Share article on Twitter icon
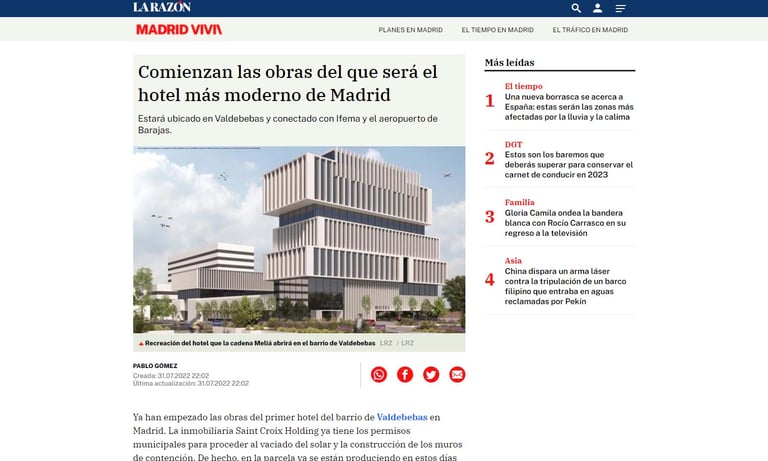 click(431, 374)
